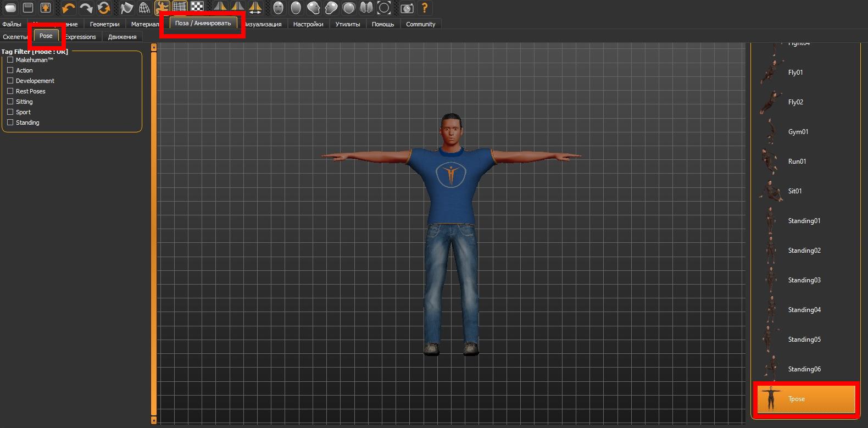Enable the Action tag filter checkbox
This screenshot has width=868, height=428.
point(10,70)
